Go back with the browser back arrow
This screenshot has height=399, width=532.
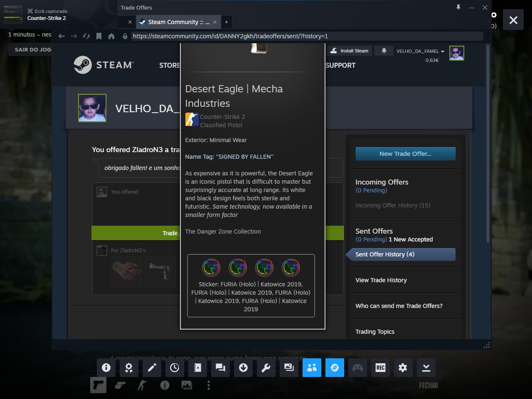(62, 36)
